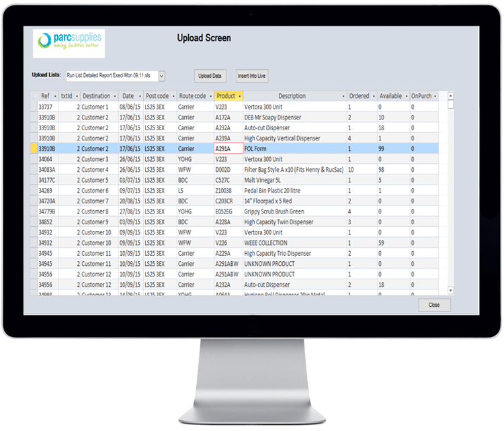Click the Upload Lists file name field
This screenshot has height=431, width=504.
[x=112, y=76]
